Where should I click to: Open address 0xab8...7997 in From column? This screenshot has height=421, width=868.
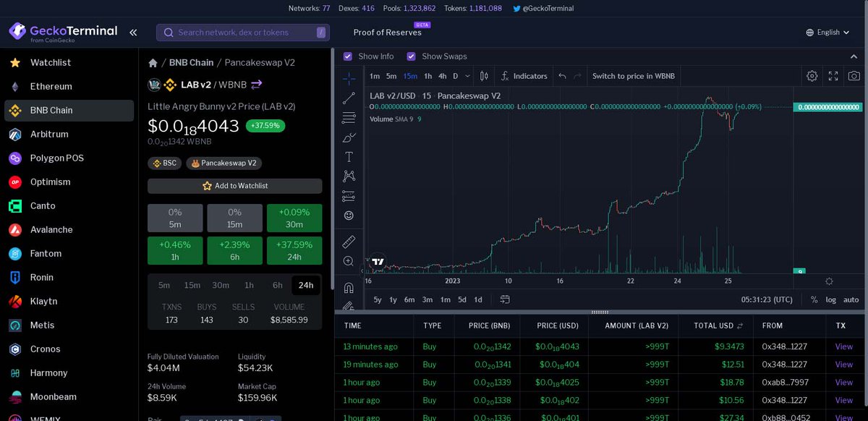coord(785,383)
